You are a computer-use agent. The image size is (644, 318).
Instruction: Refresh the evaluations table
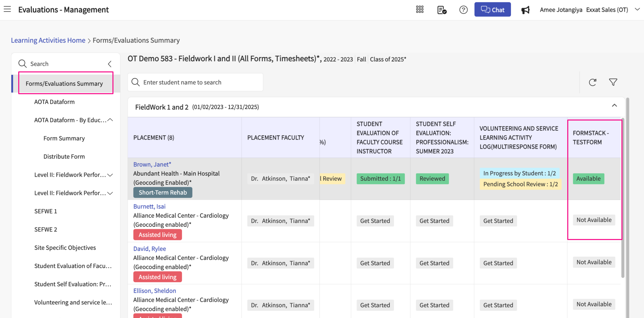tap(592, 82)
